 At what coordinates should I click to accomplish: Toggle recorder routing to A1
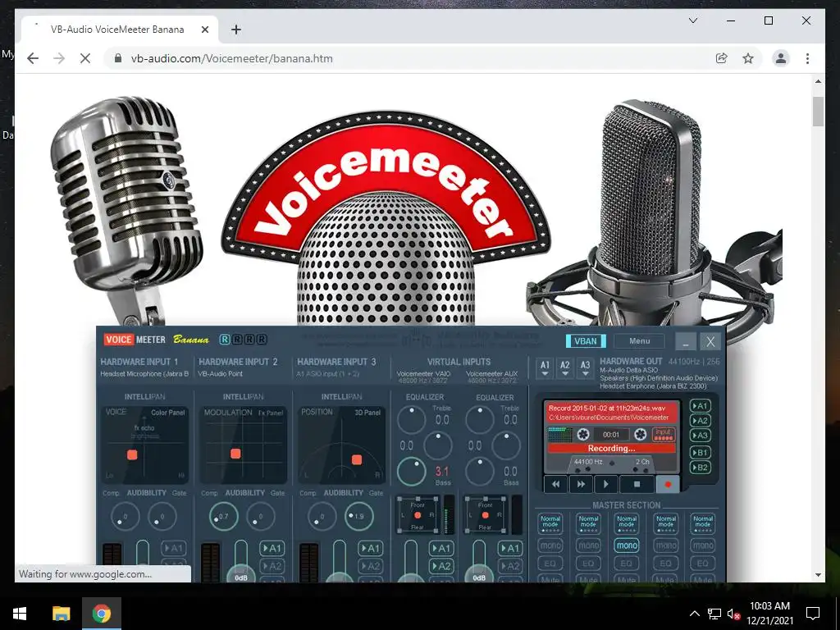click(x=701, y=406)
